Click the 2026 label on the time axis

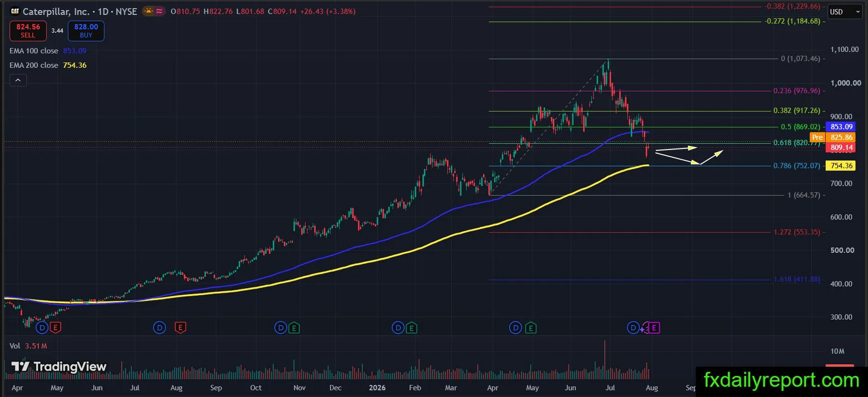point(377,388)
